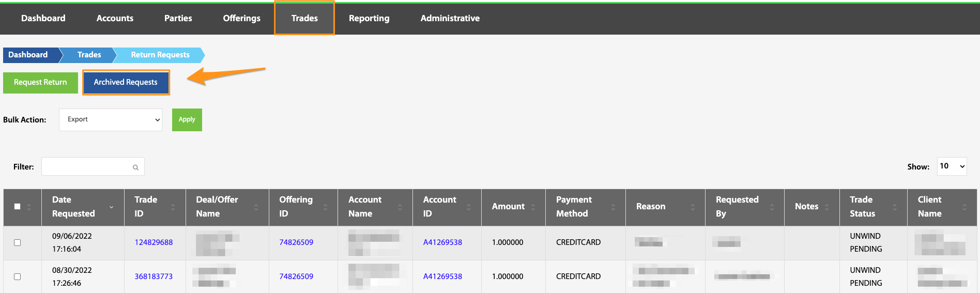
Task: Sort by Amount column arrows
Action: pyautogui.click(x=533, y=207)
